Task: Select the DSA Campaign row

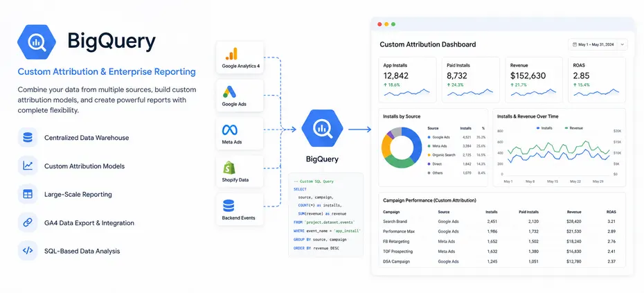Action: (502, 261)
